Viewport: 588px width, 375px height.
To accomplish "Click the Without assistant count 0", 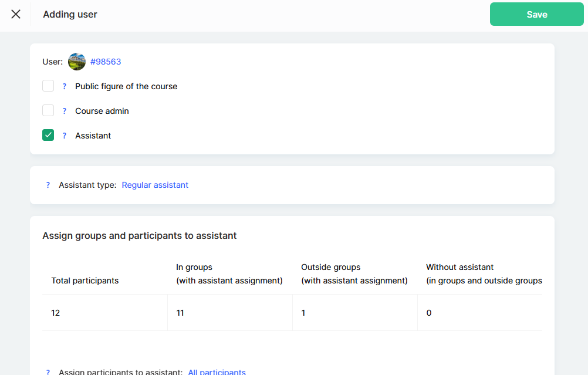I will pyautogui.click(x=429, y=313).
